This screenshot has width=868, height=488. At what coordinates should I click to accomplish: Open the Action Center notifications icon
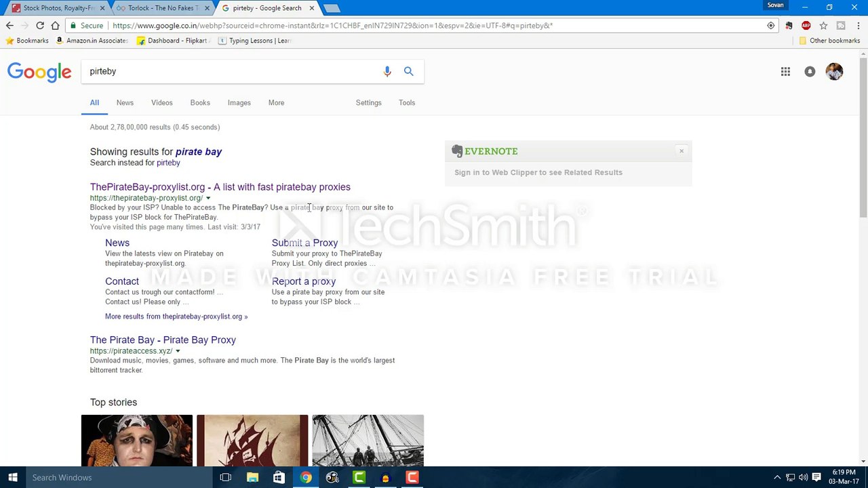click(x=816, y=477)
